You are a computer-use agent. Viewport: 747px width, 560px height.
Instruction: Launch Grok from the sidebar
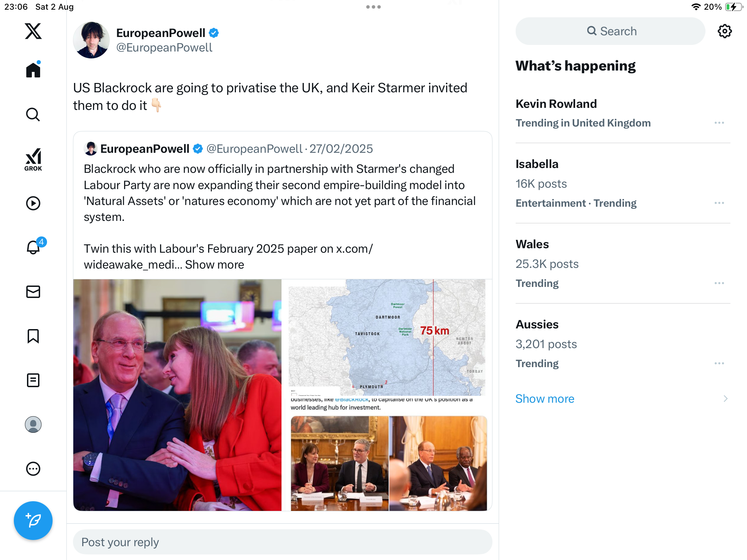33,159
